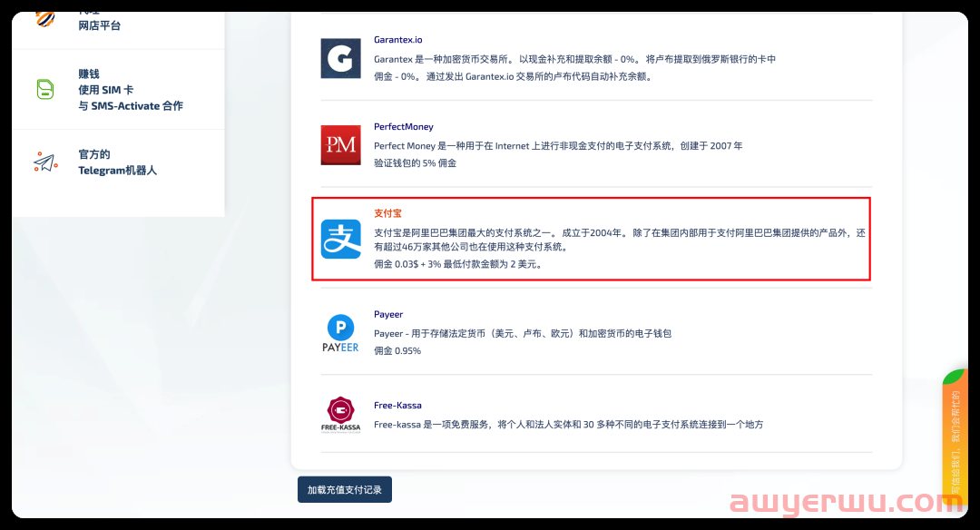Click 支付宝是阿里巴巴集团 description text

tap(620, 240)
